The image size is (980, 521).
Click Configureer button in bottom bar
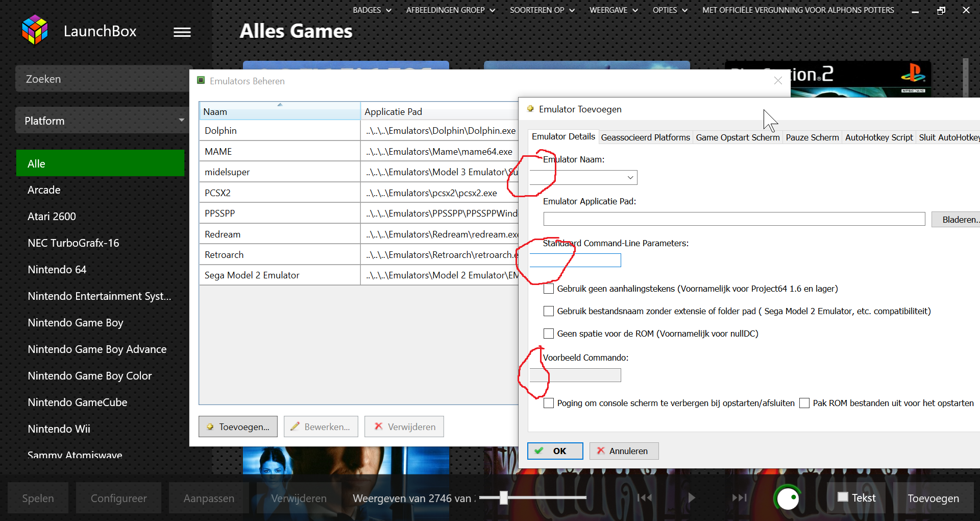pos(118,498)
